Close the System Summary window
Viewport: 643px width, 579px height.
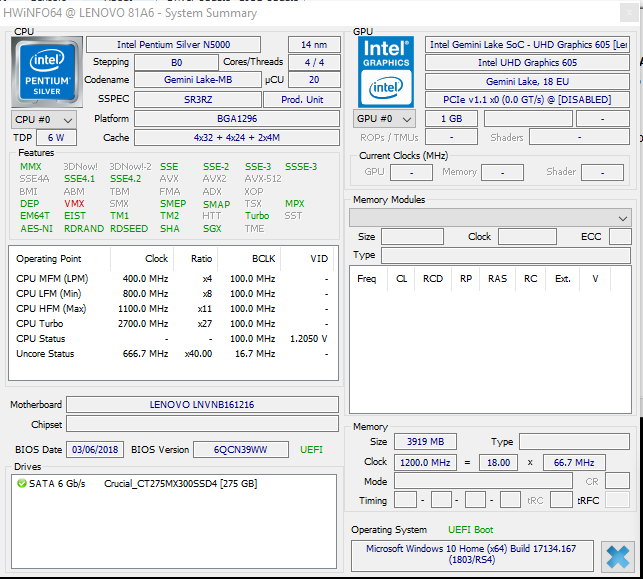click(630, 13)
